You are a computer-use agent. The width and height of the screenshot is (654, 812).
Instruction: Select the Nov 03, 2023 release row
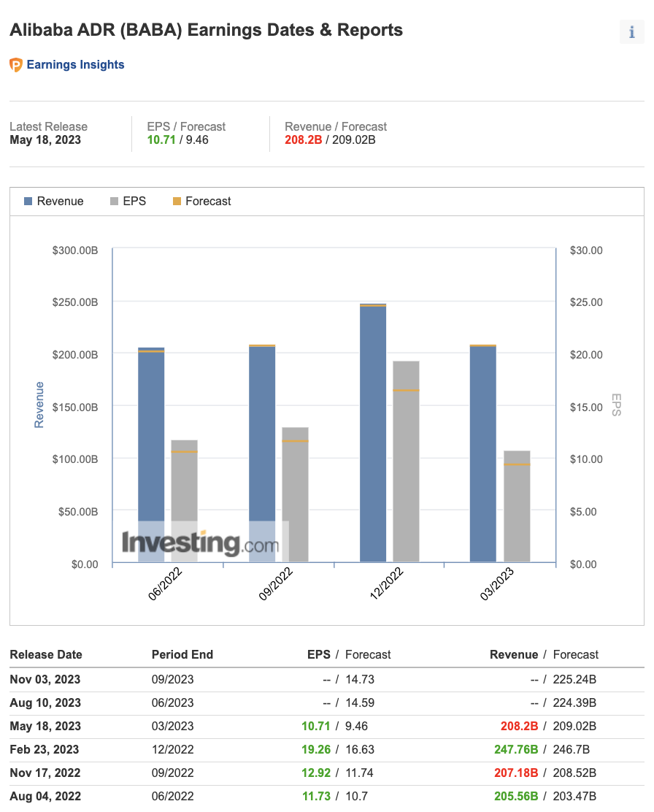click(327, 679)
